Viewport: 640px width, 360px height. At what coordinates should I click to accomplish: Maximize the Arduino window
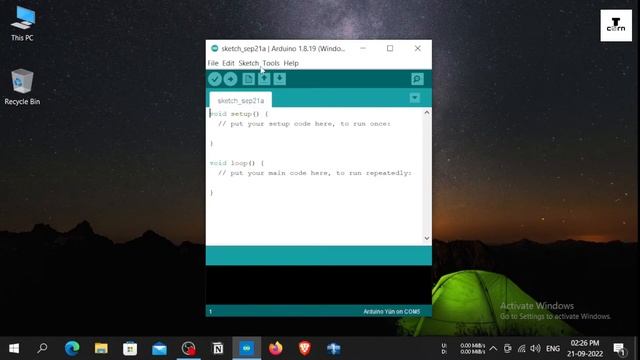[x=390, y=48]
